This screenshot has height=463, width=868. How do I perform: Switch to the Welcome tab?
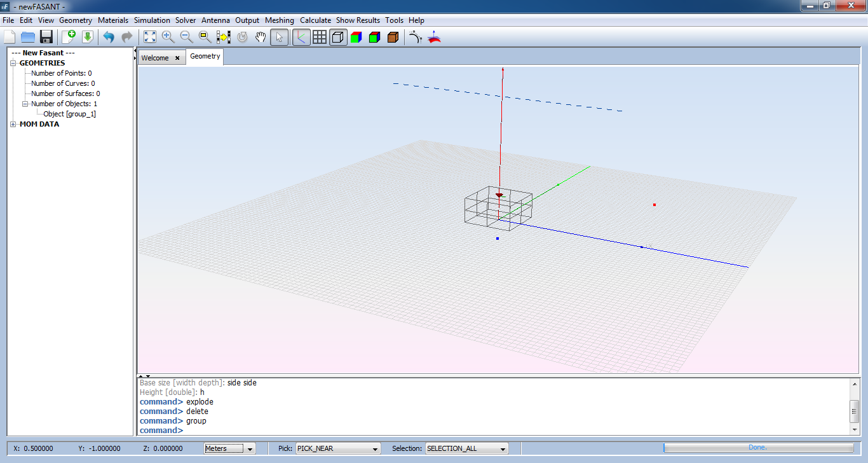pyautogui.click(x=155, y=58)
